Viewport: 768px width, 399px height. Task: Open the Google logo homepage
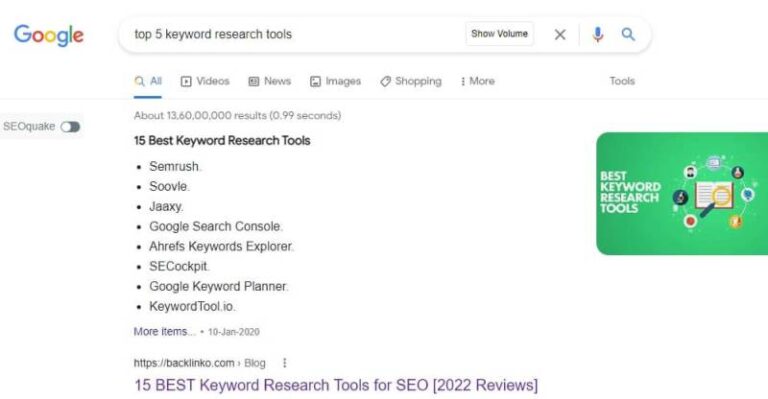pyautogui.click(x=48, y=35)
